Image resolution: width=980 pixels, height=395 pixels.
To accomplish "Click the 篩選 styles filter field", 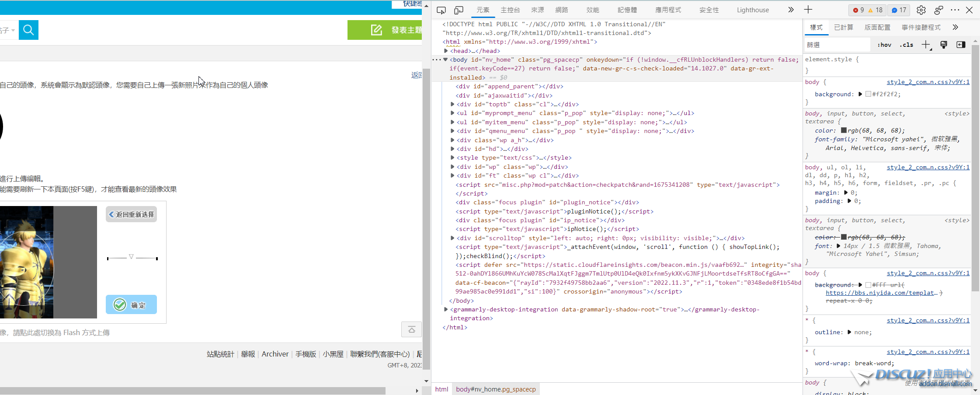I will click(837, 45).
